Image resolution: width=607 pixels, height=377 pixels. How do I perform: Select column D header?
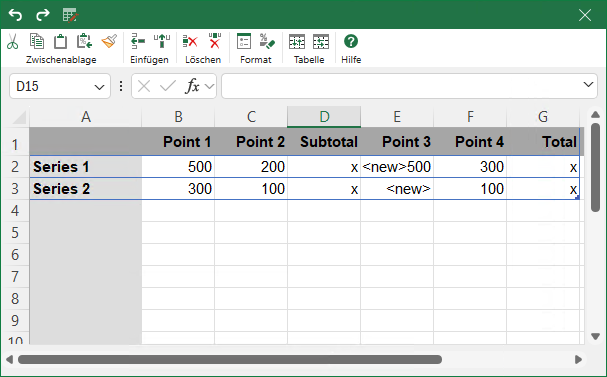pyautogui.click(x=324, y=117)
